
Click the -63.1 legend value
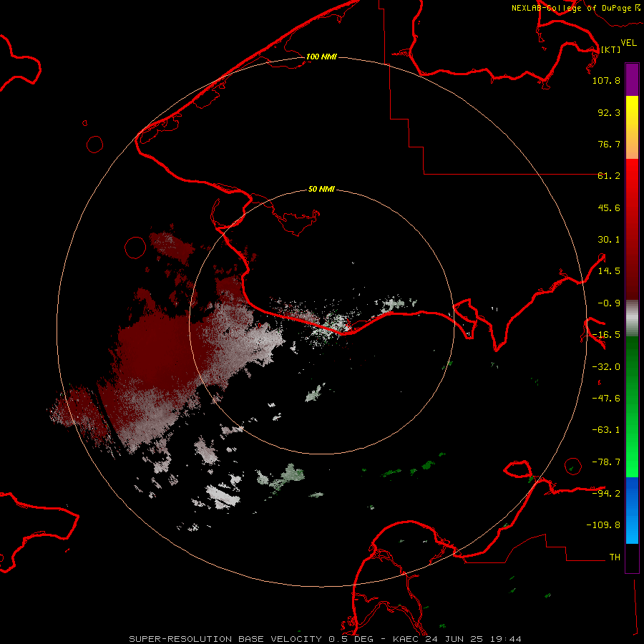pyautogui.click(x=606, y=430)
